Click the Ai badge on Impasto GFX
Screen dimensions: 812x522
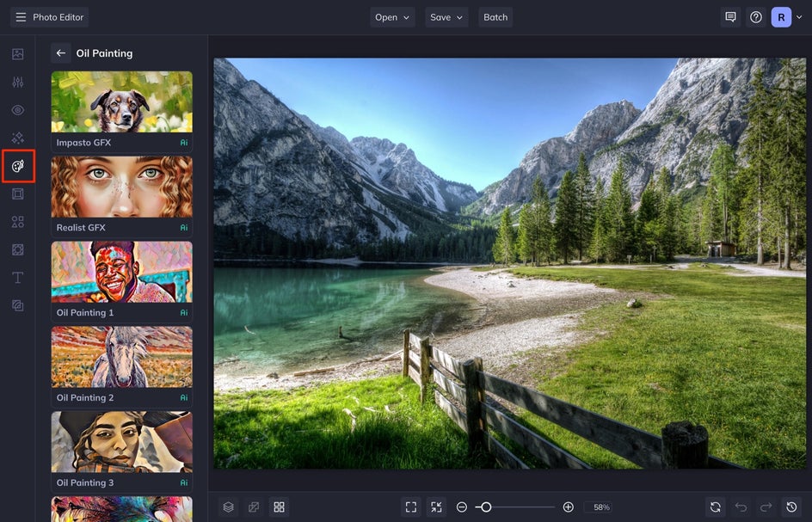(184, 143)
